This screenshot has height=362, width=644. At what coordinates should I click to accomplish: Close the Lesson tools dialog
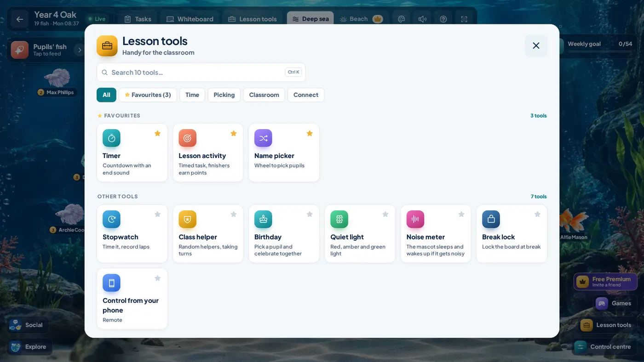coord(536,45)
